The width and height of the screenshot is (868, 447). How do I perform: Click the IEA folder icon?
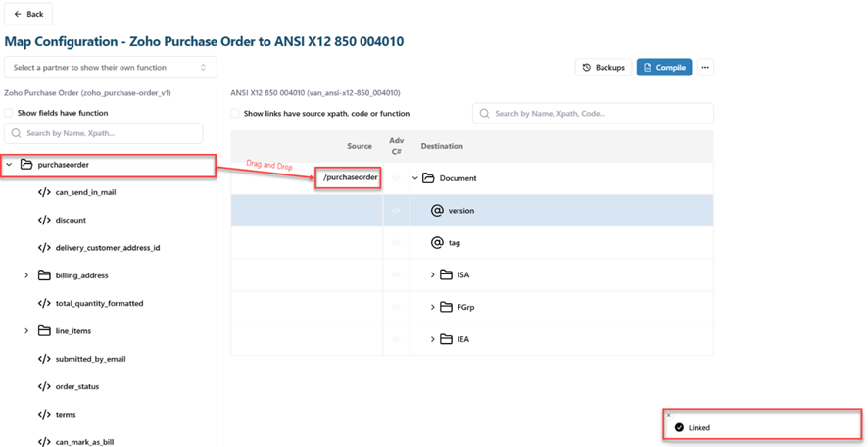(x=446, y=339)
